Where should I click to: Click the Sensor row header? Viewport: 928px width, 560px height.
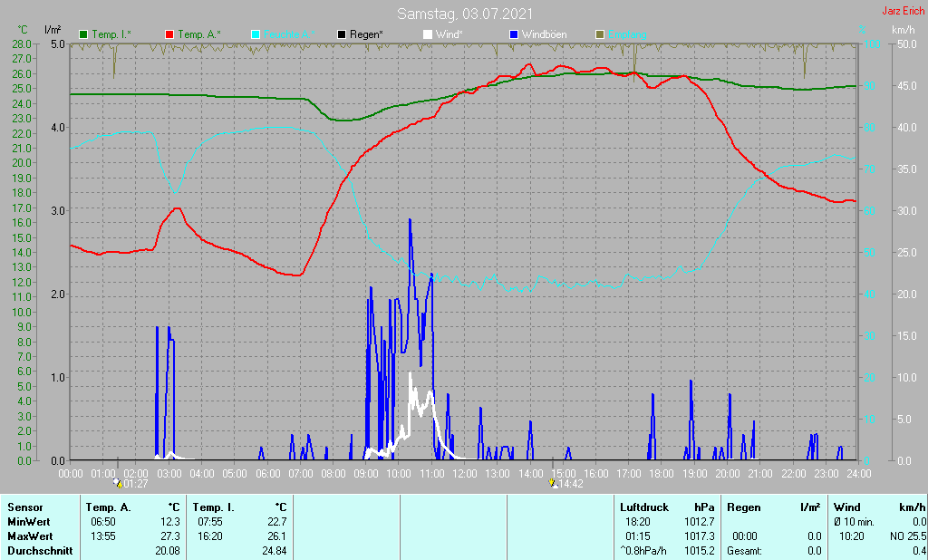click(25, 507)
